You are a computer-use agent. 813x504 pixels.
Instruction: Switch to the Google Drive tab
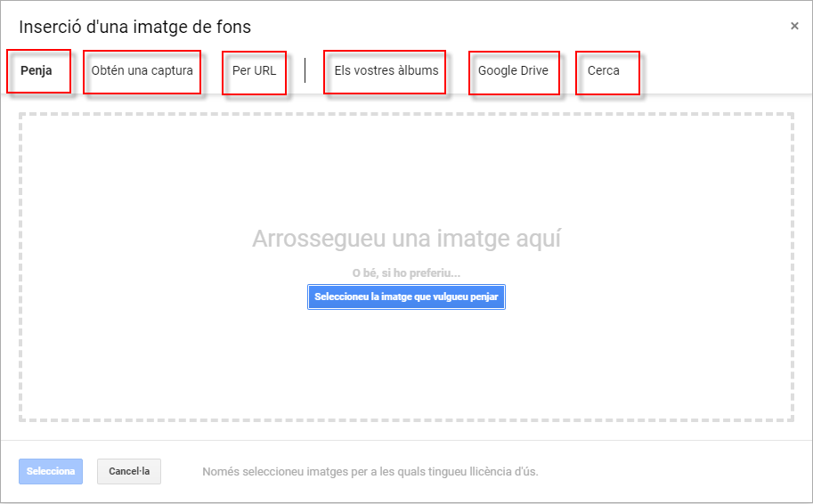pyautogui.click(x=513, y=70)
